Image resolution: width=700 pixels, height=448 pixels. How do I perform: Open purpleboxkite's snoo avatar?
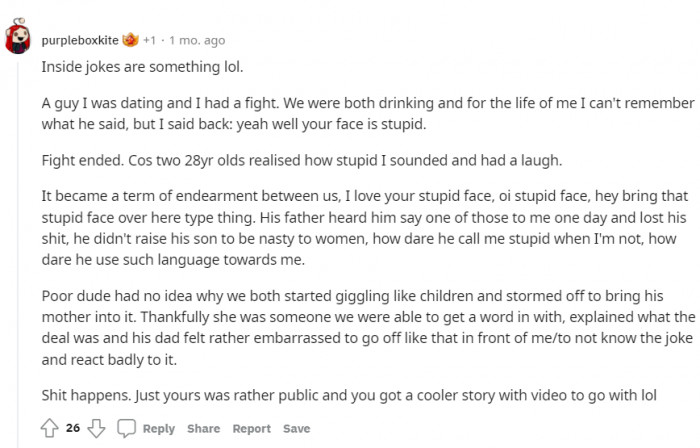click(x=18, y=39)
